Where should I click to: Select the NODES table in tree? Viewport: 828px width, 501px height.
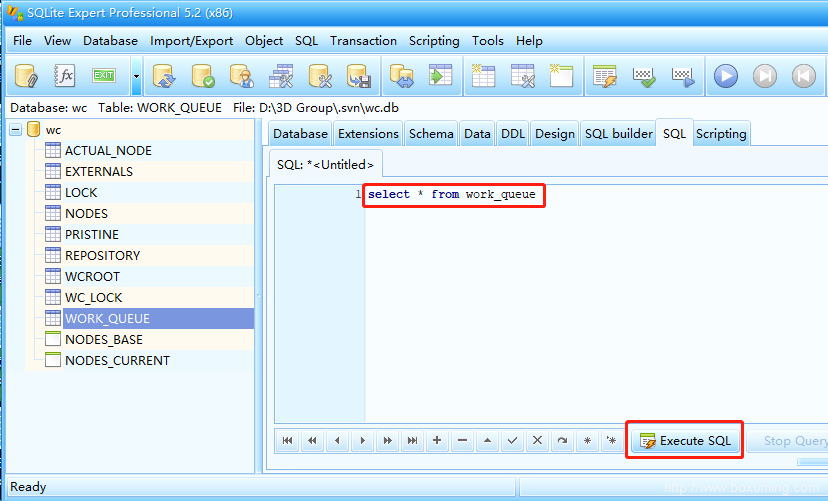pos(86,214)
